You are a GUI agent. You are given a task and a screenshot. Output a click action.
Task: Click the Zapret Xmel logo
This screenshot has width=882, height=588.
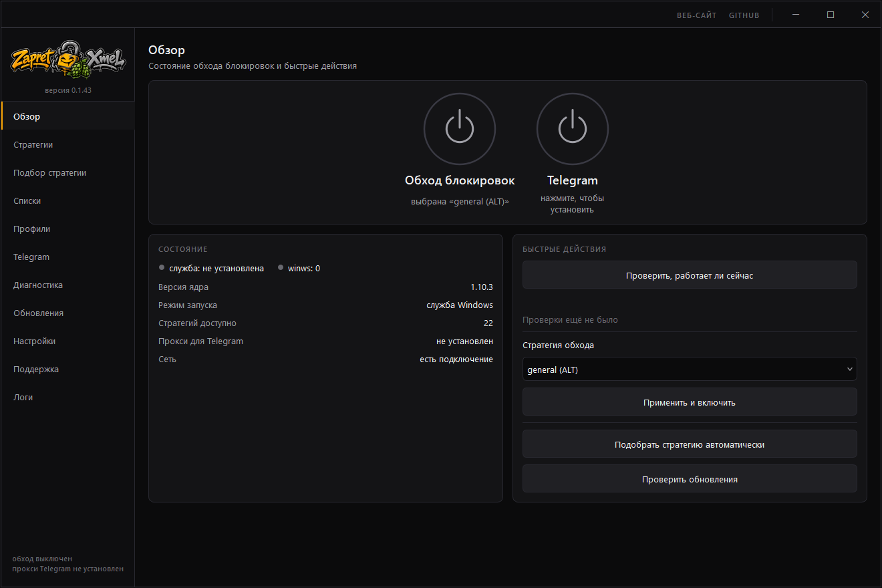(67, 61)
